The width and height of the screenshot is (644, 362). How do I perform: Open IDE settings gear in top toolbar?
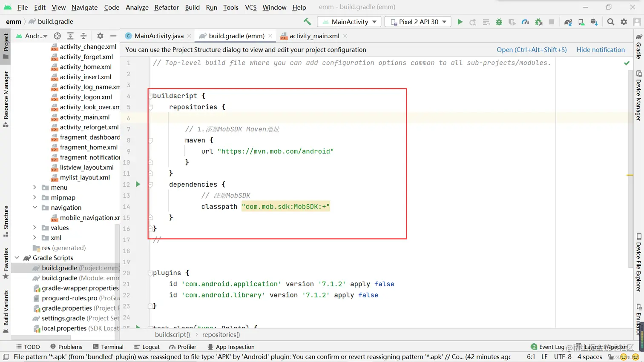624,22
